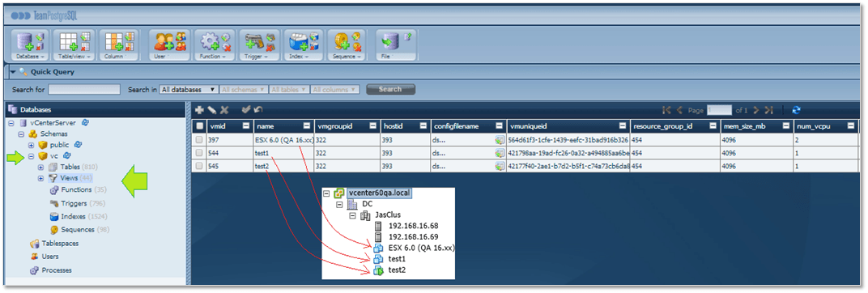Click the large create table icon

click(x=69, y=42)
